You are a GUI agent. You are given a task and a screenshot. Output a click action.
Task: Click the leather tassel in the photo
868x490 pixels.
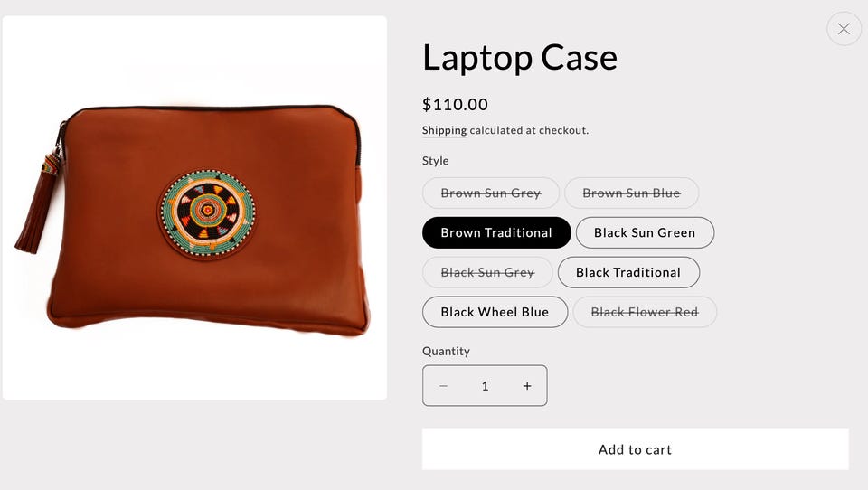(39, 205)
